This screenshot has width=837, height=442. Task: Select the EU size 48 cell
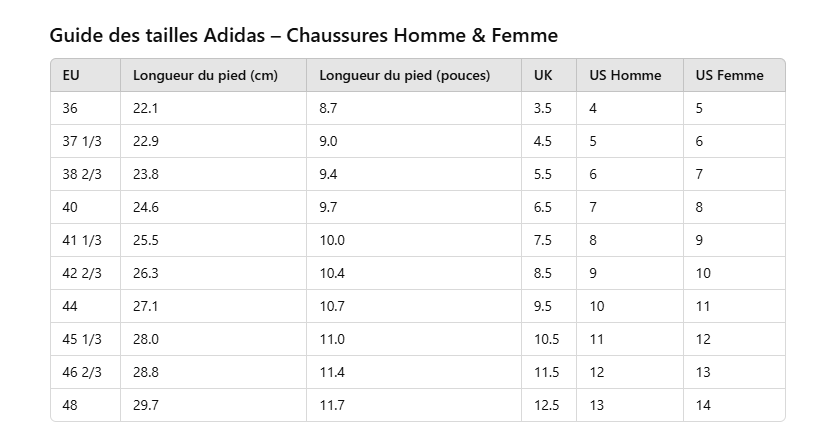coord(70,405)
